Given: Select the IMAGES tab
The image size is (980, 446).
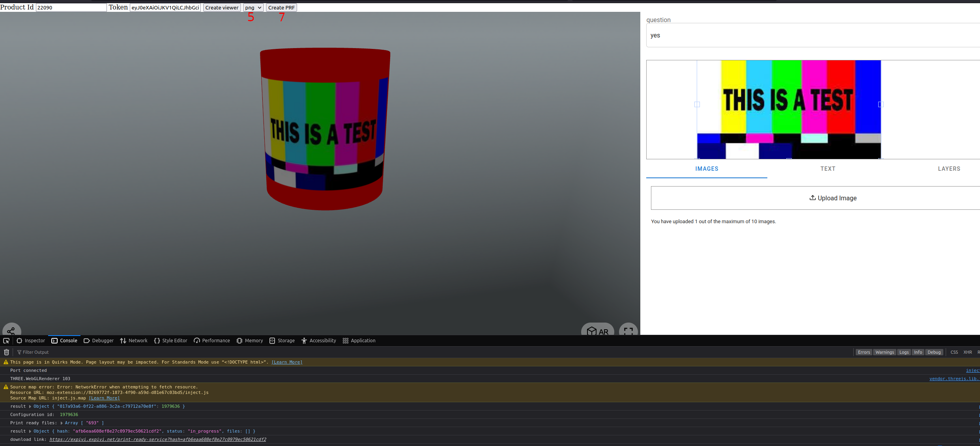Looking at the screenshot, I should (x=707, y=169).
